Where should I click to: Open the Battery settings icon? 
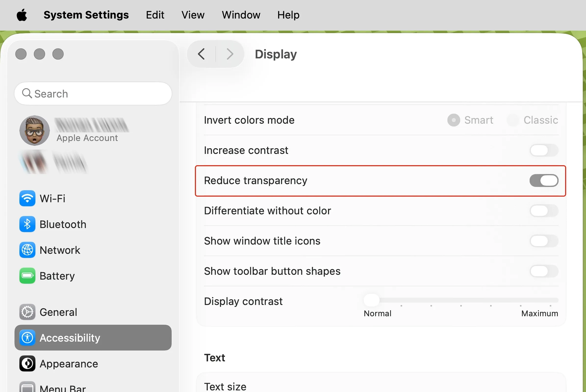(27, 276)
